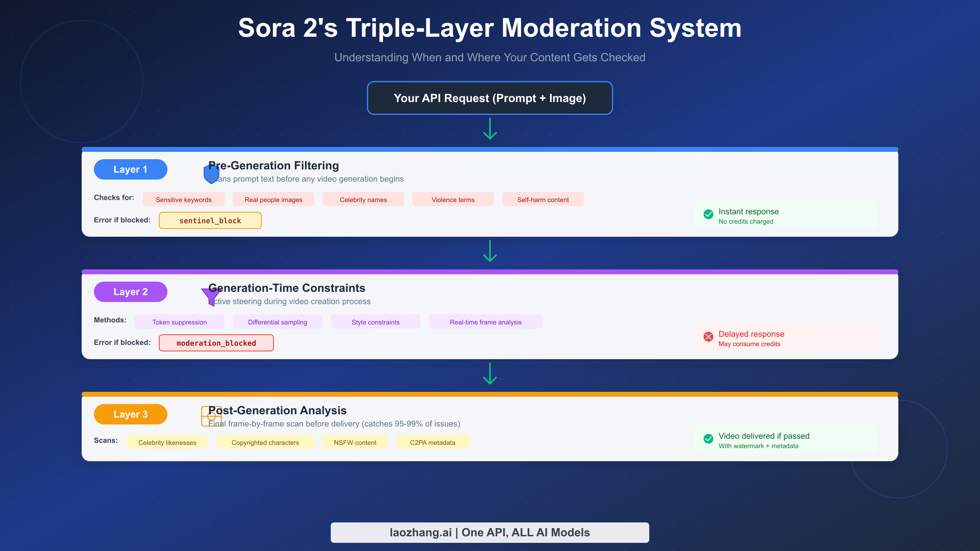
Task: Click the green arrow between Layer 2 and Layer 3
Action: [490, 374]
